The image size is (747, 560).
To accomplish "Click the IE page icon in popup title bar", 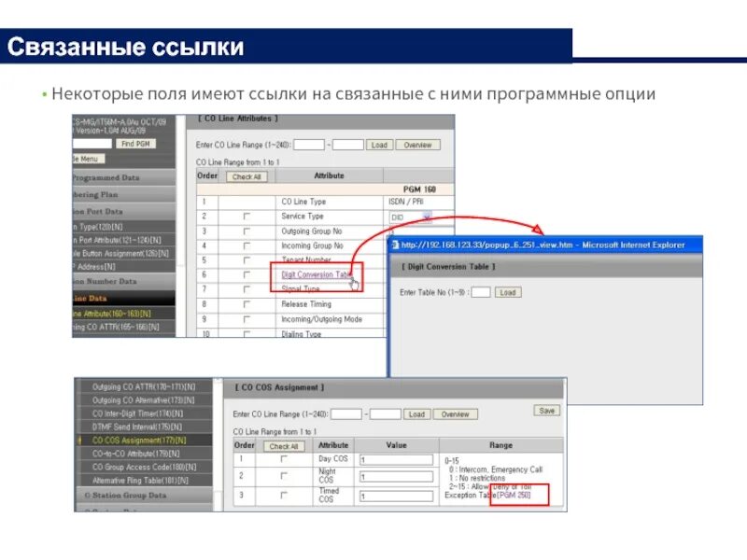I will point(395,245).
